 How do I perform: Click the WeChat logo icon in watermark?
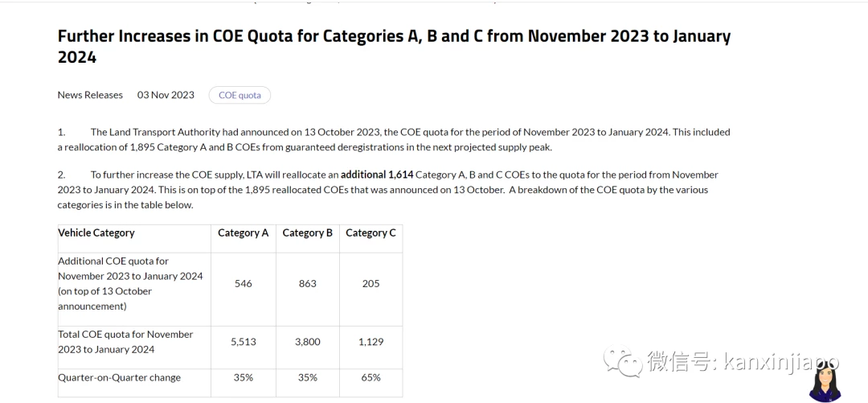click(x=623, y=360)
